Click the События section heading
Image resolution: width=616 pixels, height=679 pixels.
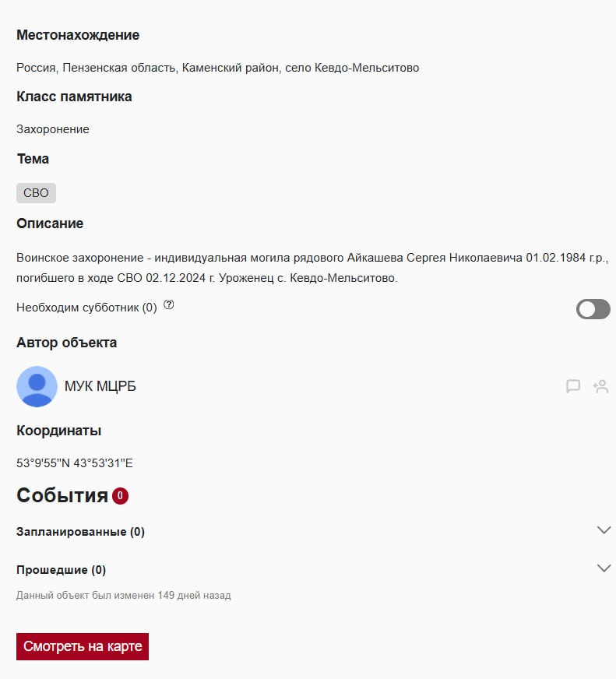62,496
